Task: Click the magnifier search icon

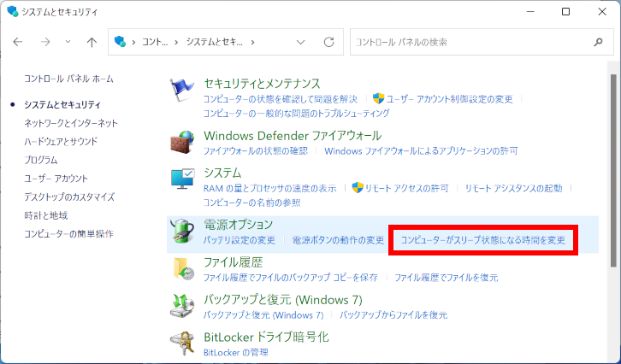Action: pyautogui.click(x=598, y=42)
